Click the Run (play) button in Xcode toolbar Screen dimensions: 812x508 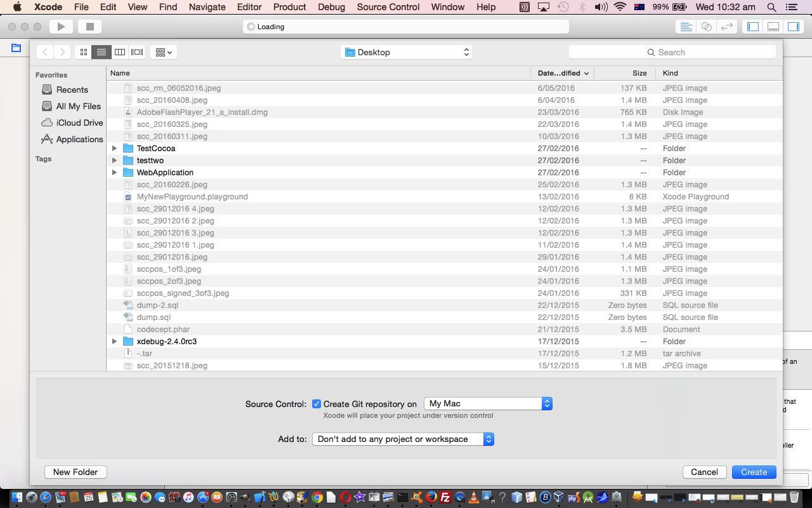(x=61, y=27)
